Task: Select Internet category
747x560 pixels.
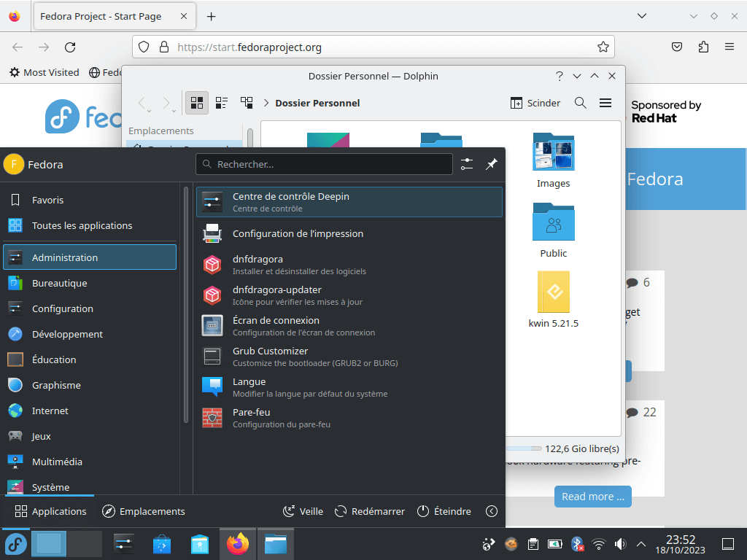Action: 90,411
